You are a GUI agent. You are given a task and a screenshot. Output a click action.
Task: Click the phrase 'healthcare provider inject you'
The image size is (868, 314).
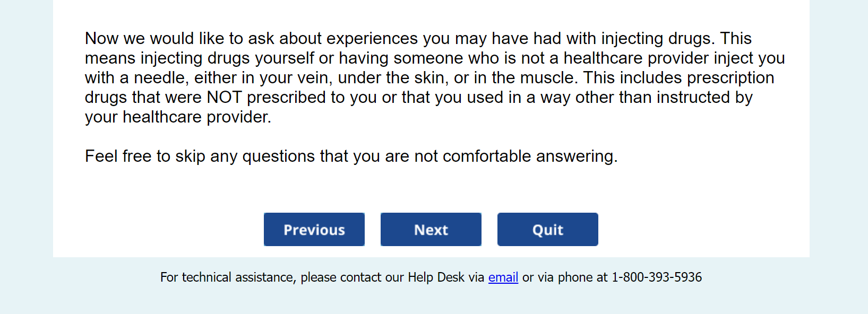674,58
